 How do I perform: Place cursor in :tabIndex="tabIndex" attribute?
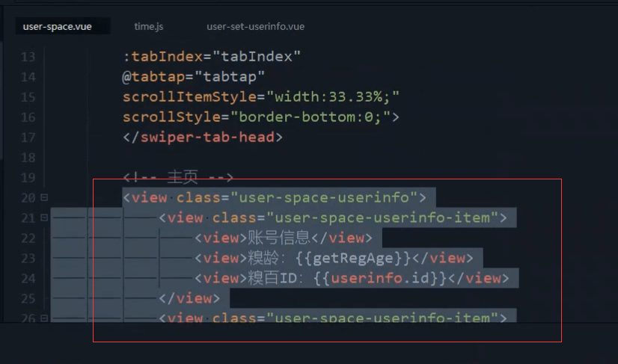pyautogui.click(x=212, y=57)
